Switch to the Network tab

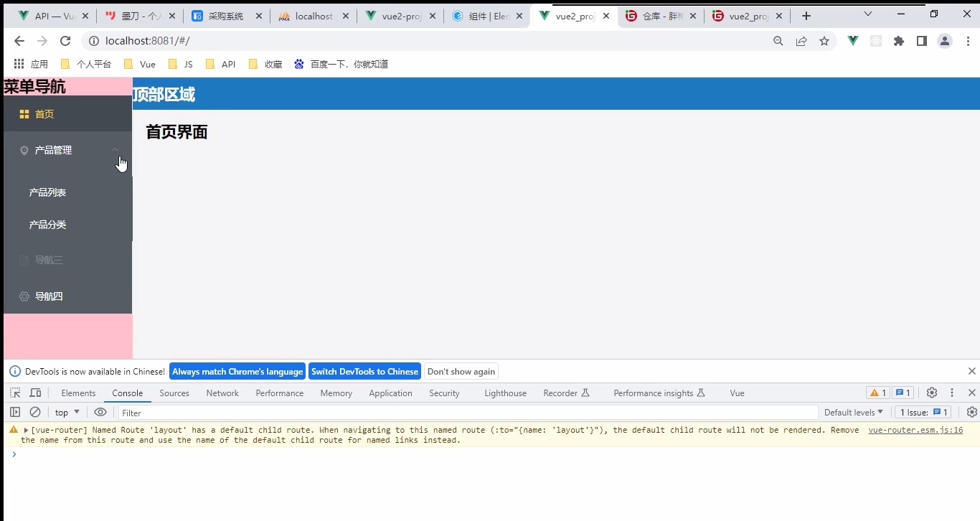click(x=222, y=393)
